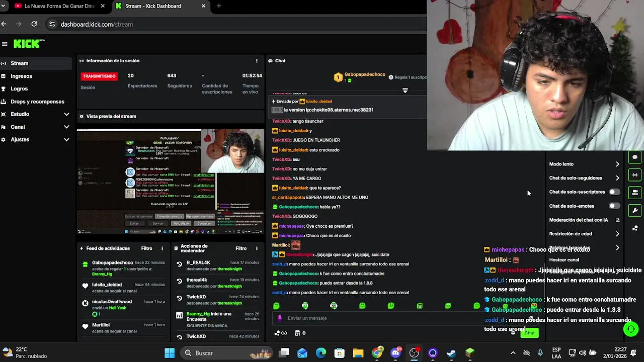Open Logros in the sidebar

[36, 88]
